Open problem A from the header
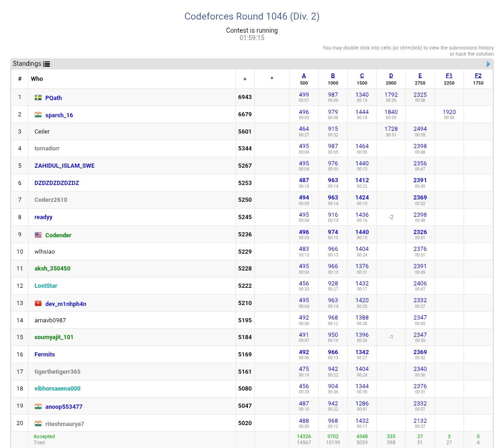Screen dimensions: 504x448 tap(304, 76)
